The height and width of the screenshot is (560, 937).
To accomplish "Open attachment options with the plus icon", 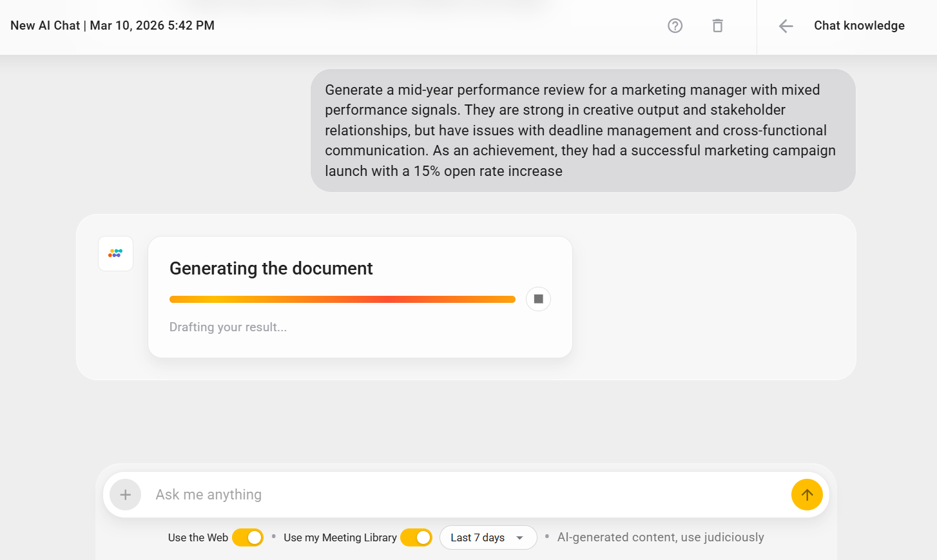I will 125,494.
